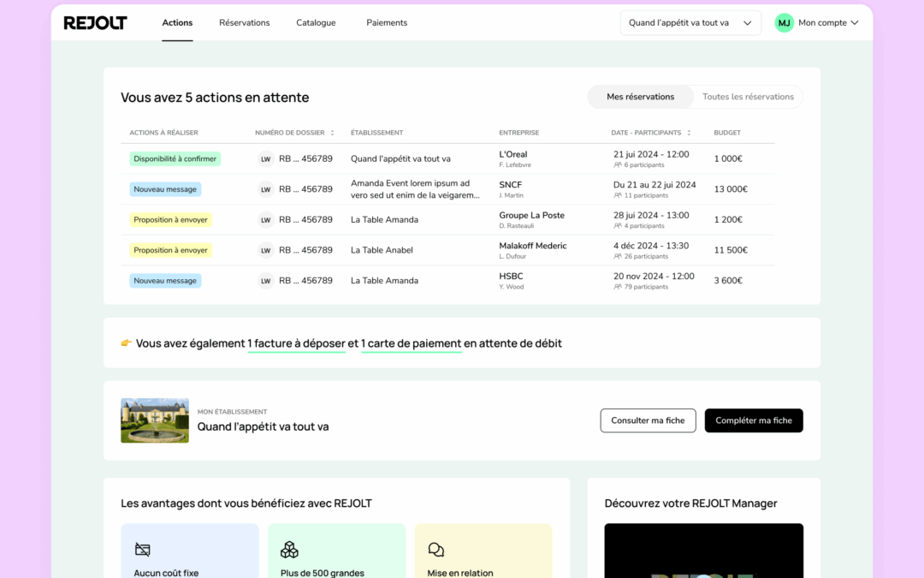Click the La Table Anabel establishment cell
This screenshot has width=924, height=578.
(382, 250)
